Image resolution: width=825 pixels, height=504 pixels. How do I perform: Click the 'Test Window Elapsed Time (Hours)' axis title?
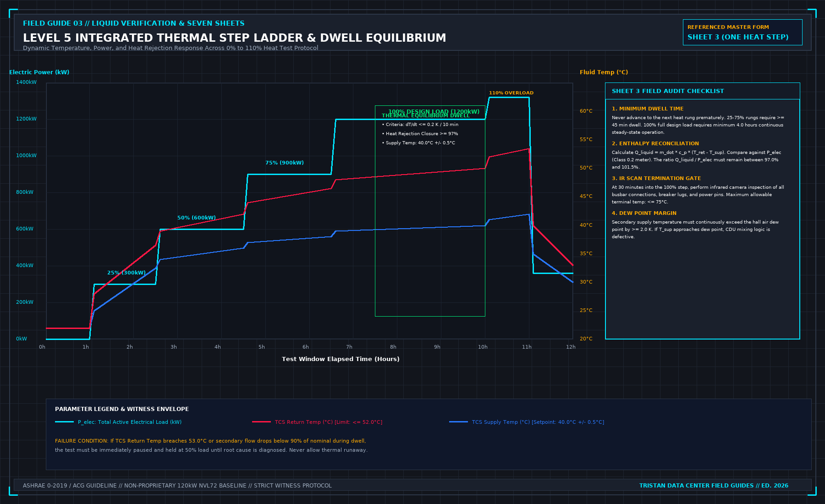click(x=341, y=359)
